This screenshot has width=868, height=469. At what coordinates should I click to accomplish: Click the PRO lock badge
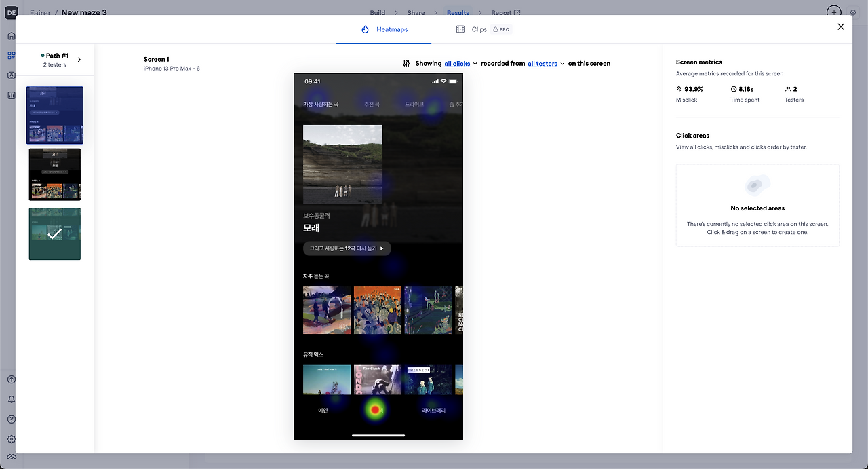[x=501, y=29]
